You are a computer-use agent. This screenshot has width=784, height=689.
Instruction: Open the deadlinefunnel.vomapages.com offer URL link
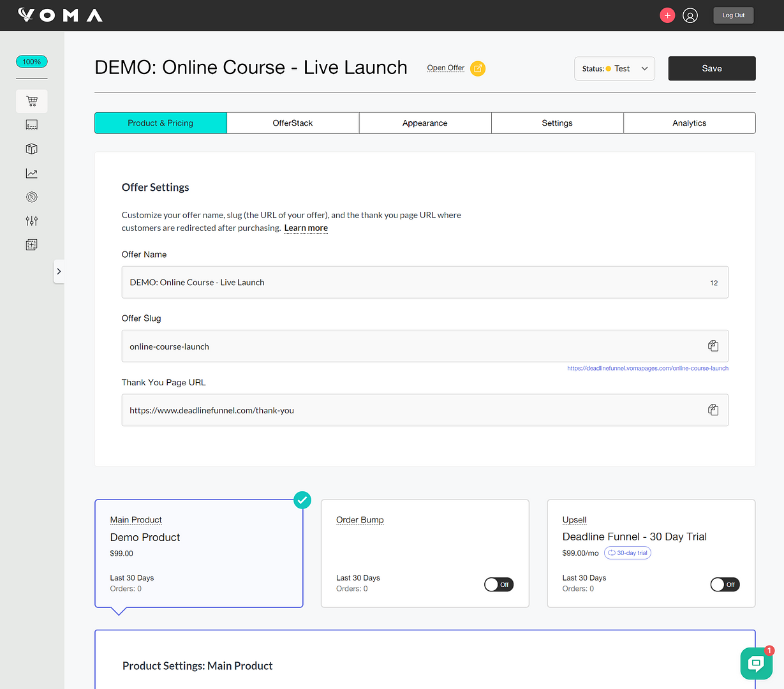point(647,368)
